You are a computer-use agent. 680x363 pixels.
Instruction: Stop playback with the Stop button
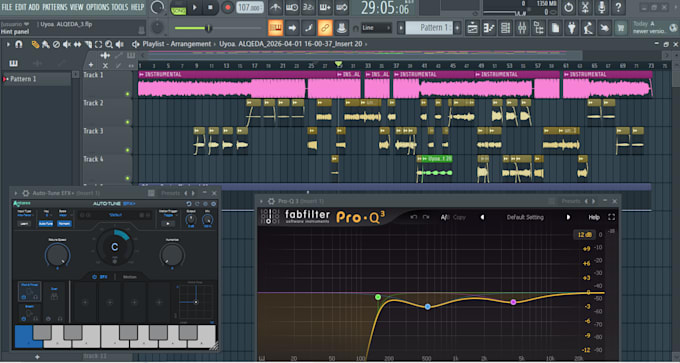coord(210,7)
